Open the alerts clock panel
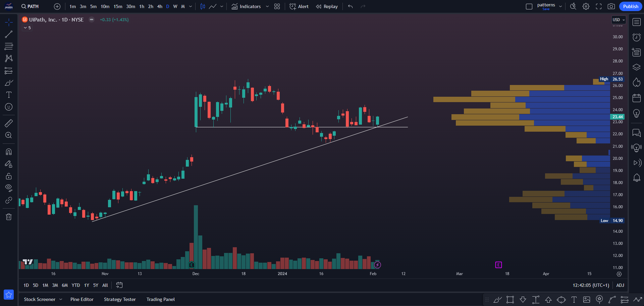The image size is (644, 306). pos(637,37)
